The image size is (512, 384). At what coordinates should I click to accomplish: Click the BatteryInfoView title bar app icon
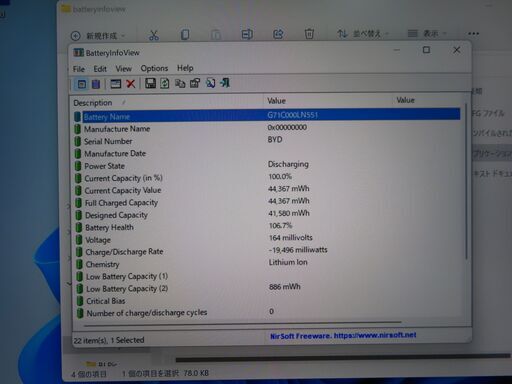(78, 53)
